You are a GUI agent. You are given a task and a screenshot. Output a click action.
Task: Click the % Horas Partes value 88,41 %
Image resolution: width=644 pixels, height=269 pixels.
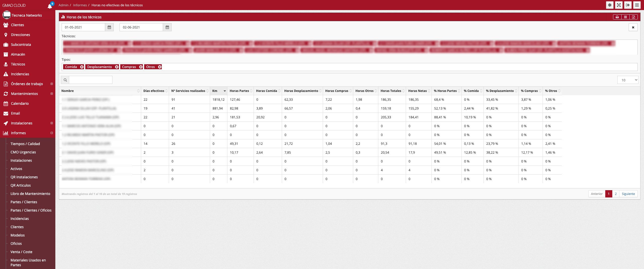pyautogui.click(x=440, y=117)
